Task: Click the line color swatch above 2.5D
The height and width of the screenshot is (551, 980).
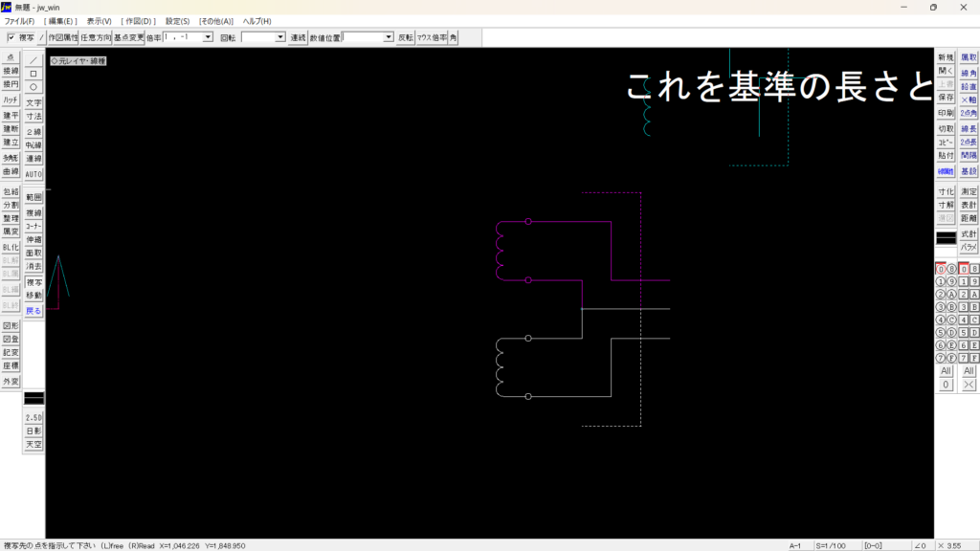Action: [x=33, y=397]
